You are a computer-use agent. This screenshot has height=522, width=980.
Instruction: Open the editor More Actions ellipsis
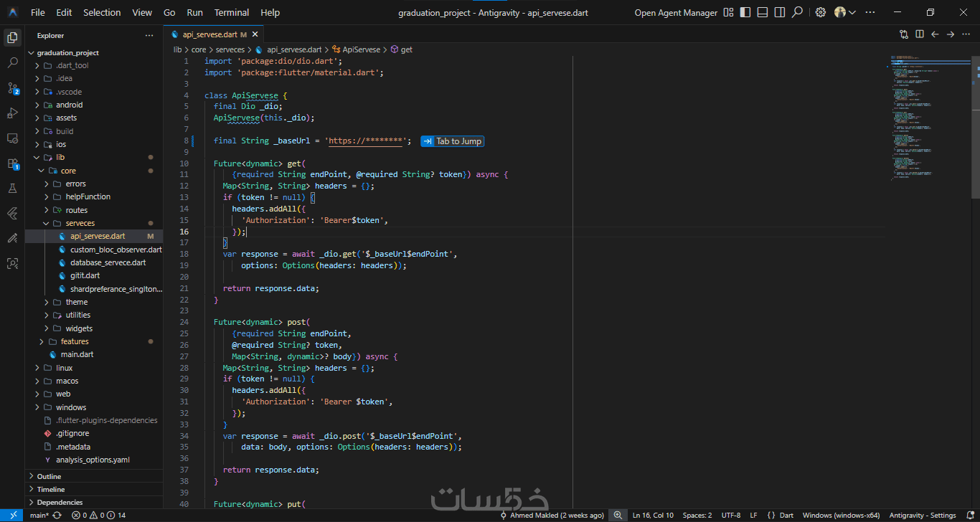966,34
